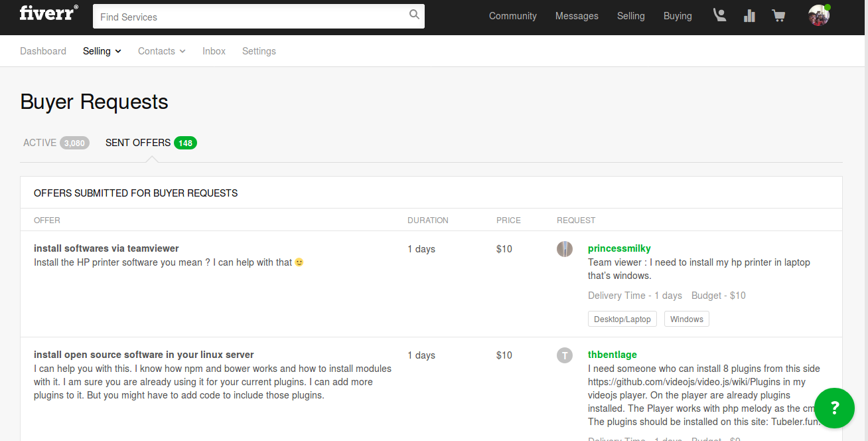Click the 148 sent offers badge

[x=185, y=143]
